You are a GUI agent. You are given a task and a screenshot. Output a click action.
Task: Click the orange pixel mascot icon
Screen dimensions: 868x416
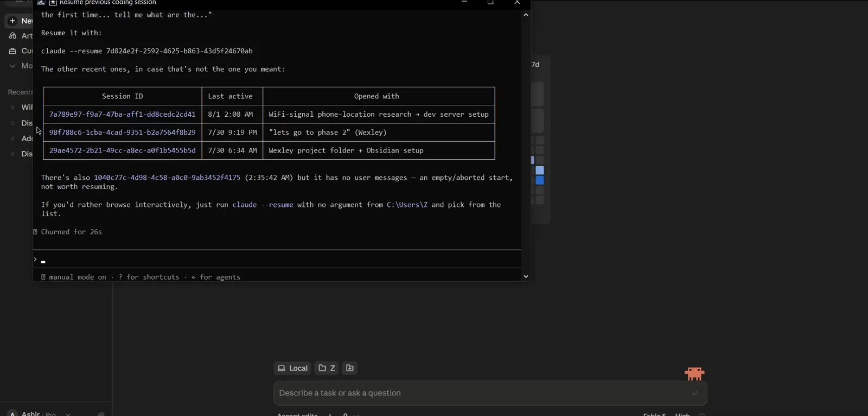(x=694, y=374)
